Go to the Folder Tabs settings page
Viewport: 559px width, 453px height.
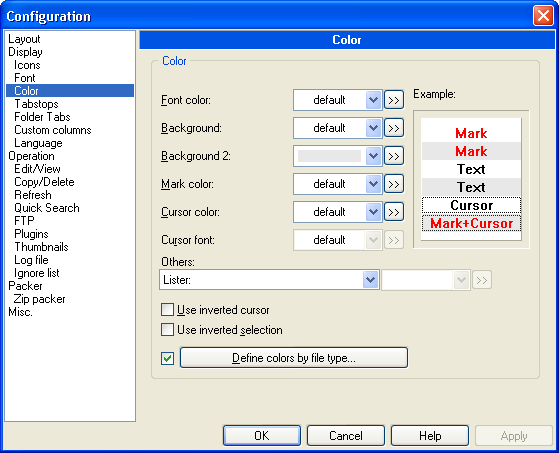coord(42,117)
